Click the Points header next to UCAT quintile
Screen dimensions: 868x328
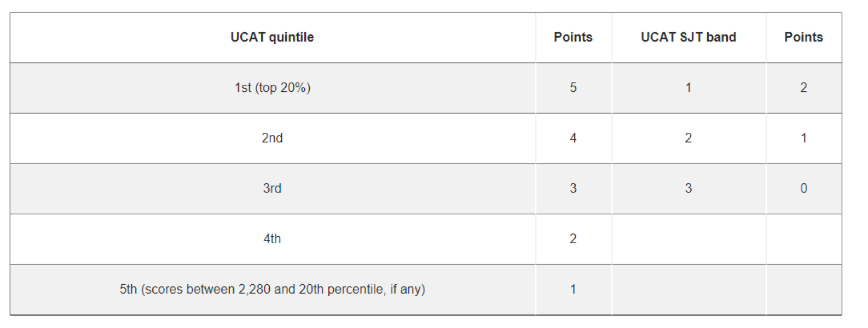[573, 37]
